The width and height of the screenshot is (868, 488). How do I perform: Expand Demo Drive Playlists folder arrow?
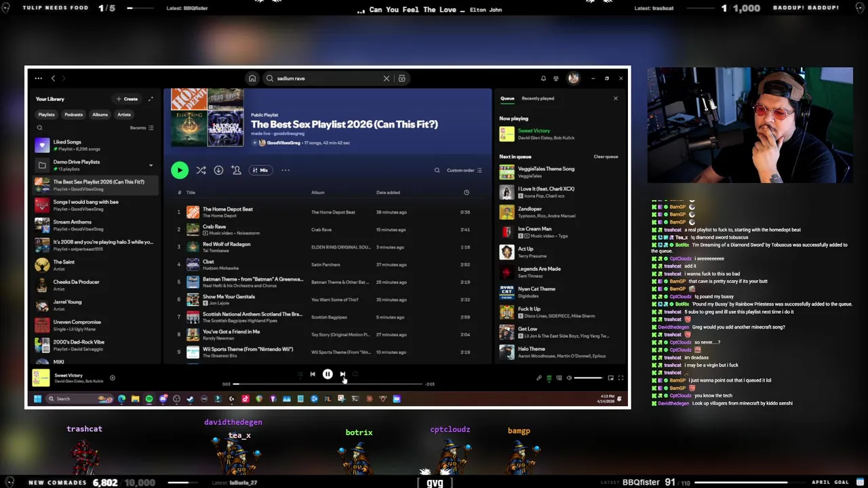pyautogui.click(x=151, y=165)
